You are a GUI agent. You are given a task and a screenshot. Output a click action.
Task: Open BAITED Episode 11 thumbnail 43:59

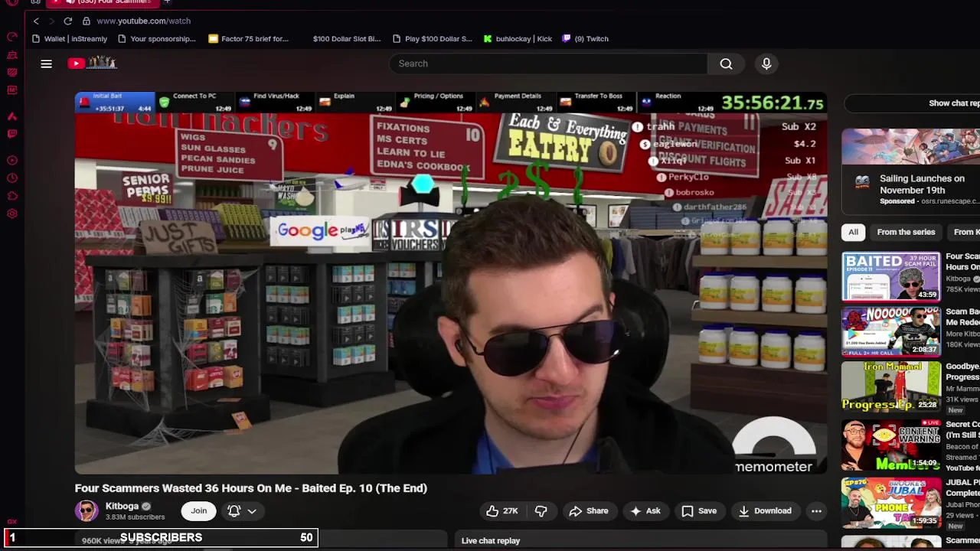tap(891, 276)
